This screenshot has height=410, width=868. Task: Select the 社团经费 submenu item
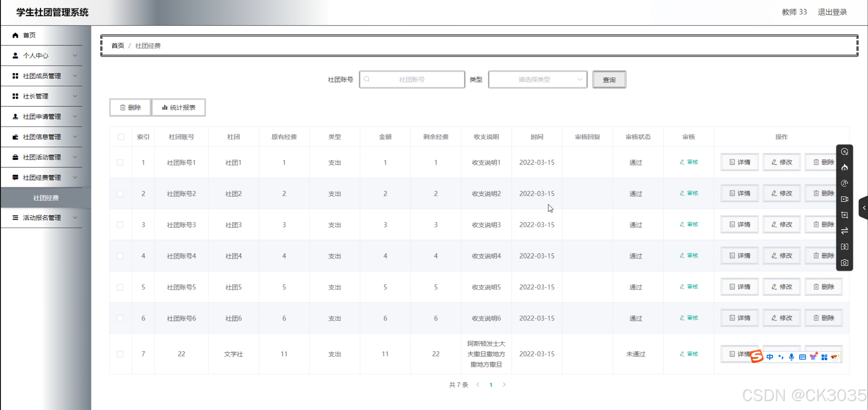pos(46,198)
